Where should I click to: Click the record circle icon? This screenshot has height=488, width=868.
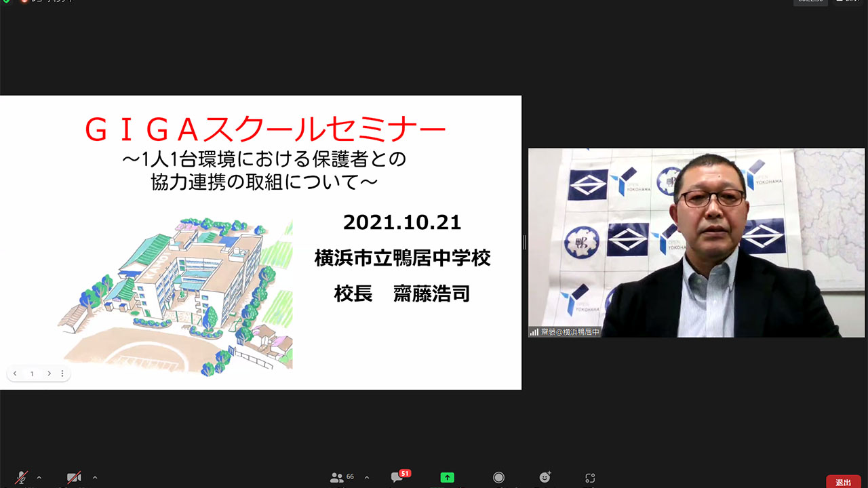pyautogui.click(x=498, y=477)
